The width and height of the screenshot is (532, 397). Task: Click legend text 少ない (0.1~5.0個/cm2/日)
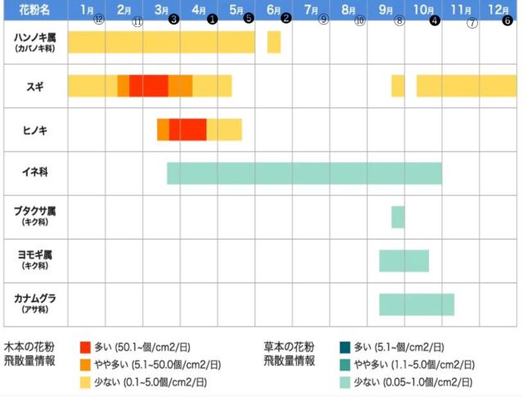pos(151,382)
